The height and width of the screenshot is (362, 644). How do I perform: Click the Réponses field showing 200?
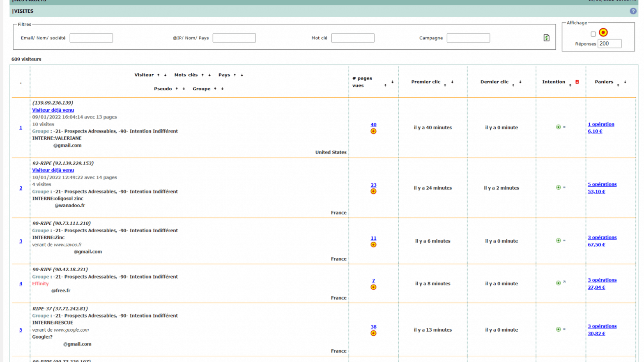(609, 44)
